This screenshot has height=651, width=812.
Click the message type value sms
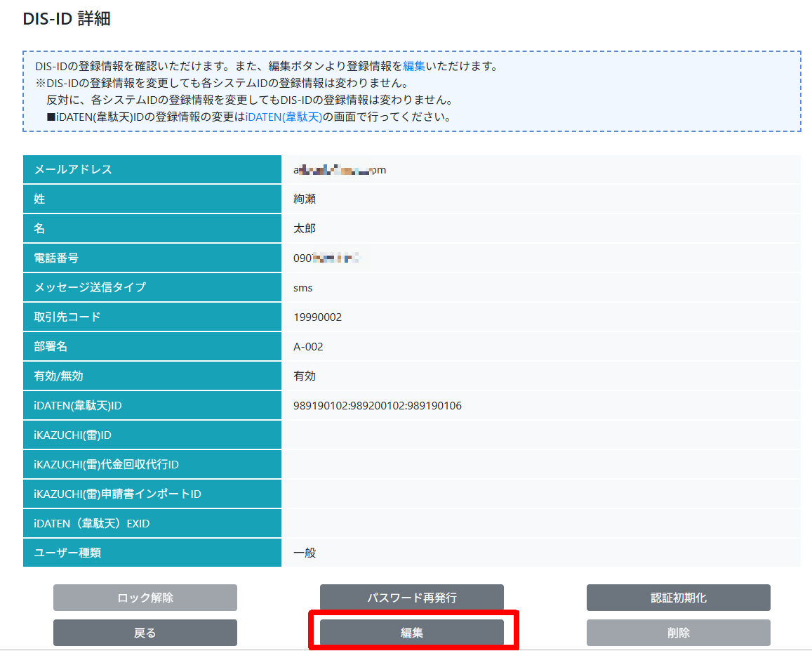pyautogui.click(x=303, y=288)
